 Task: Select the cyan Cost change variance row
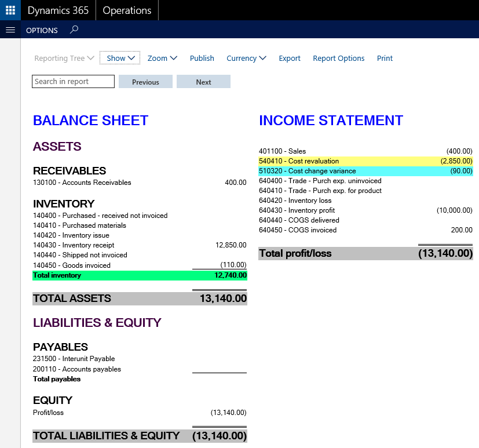click(365, 171)
